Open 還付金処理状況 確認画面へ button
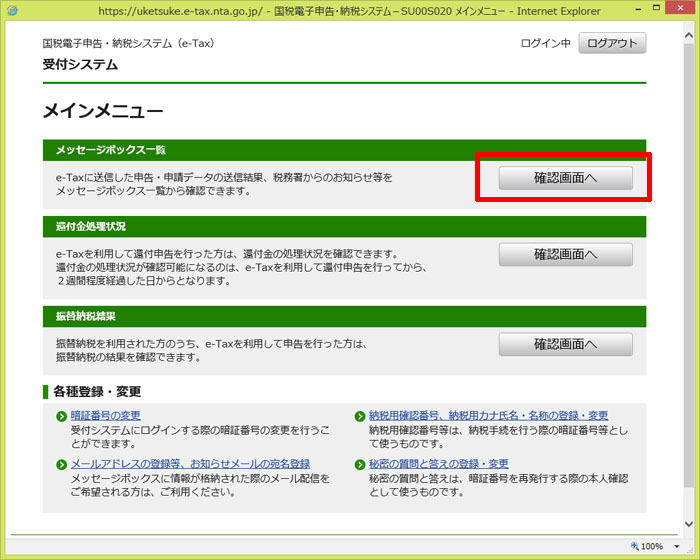Image resolution: width=700 pixels, height=560 pixels. coord(566,255)
